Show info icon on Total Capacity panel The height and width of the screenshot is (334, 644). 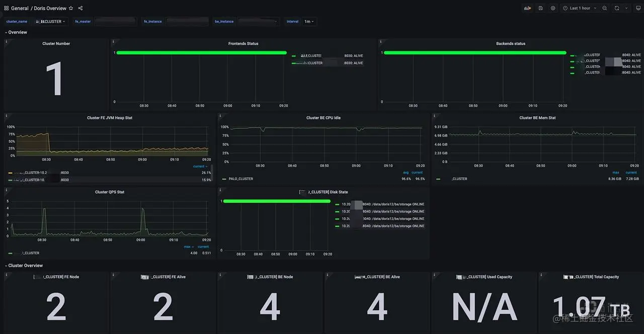click(x=541, y=275)
